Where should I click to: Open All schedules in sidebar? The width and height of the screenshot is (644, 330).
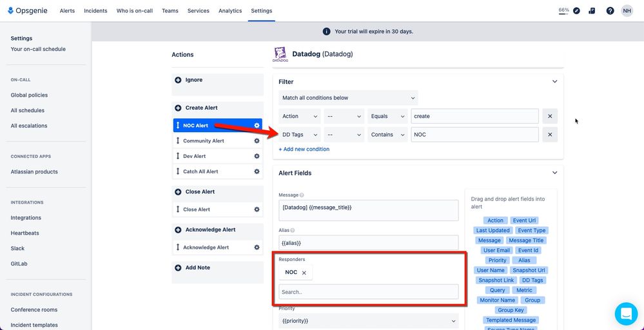pos(28,110)
